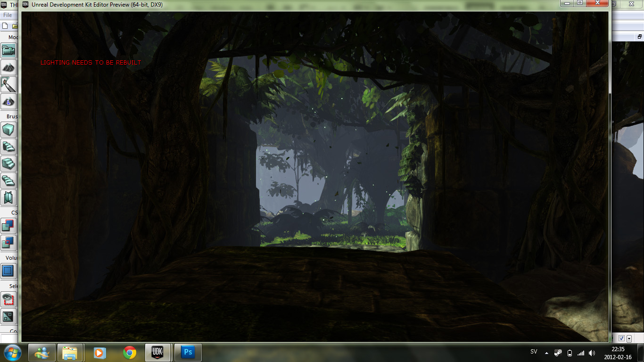Click the Add Special Brush icon
This screenshot has width=644, height=362.
(9, 271)
